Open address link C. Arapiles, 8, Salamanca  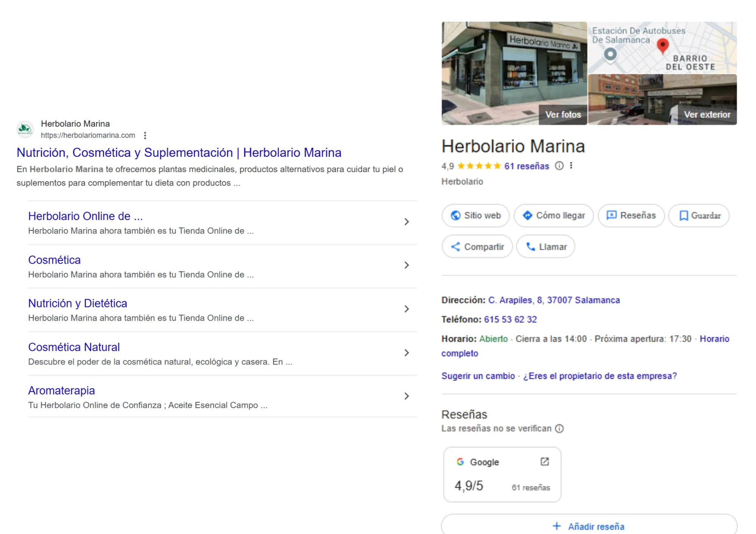click(554, 300)
